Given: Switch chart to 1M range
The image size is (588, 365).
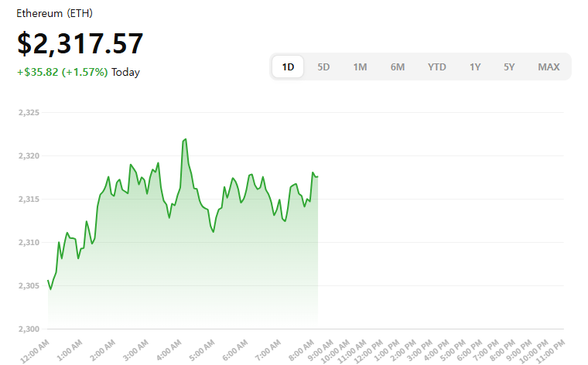Looking at the screenshot, I should click(x=360, y=67).
